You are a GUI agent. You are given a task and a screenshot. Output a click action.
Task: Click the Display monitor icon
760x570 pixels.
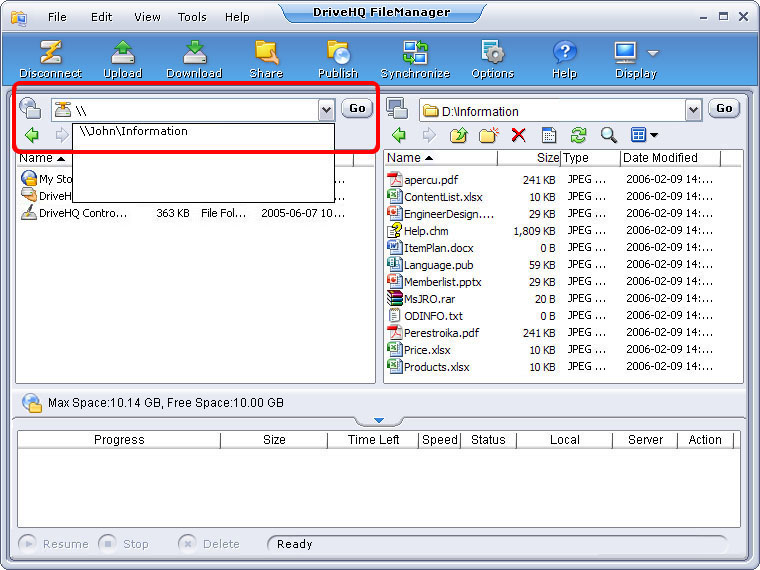coord(626,52)
